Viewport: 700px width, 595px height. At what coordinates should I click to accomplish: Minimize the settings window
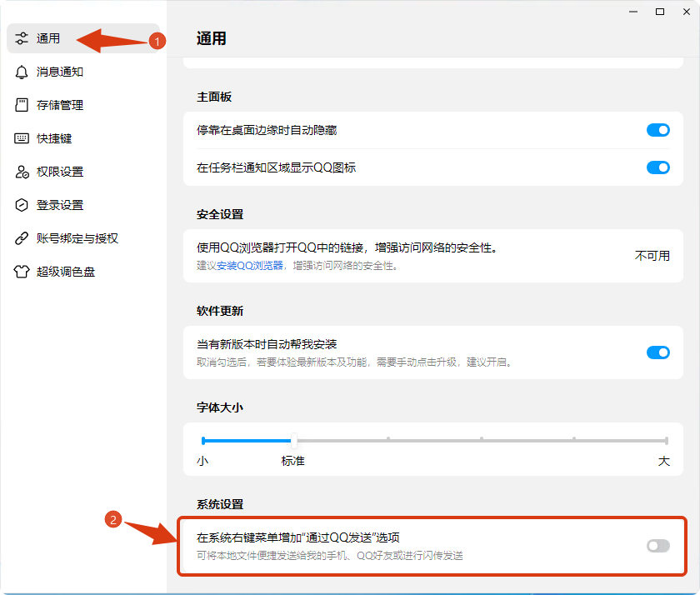[636, 12]
